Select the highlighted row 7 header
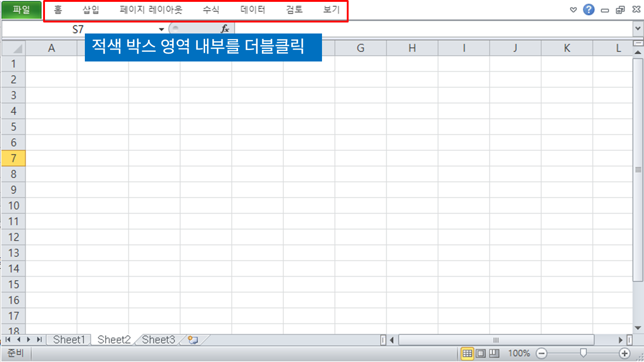Viewport: 644px width, 362px height. click(x=14, y=158)
